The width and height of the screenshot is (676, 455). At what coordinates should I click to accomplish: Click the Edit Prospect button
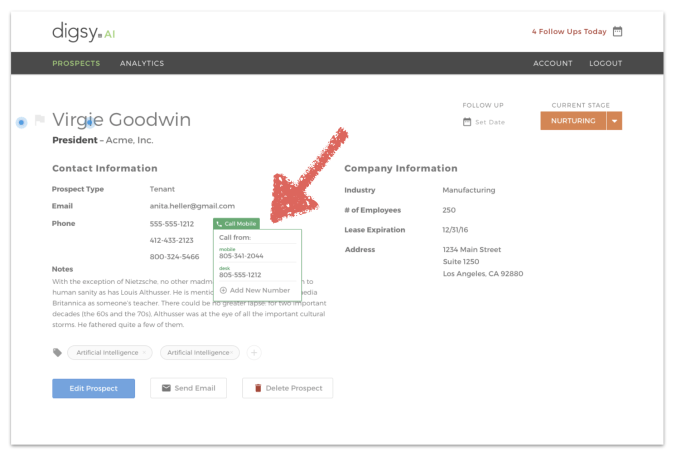[x=93, y=388]
